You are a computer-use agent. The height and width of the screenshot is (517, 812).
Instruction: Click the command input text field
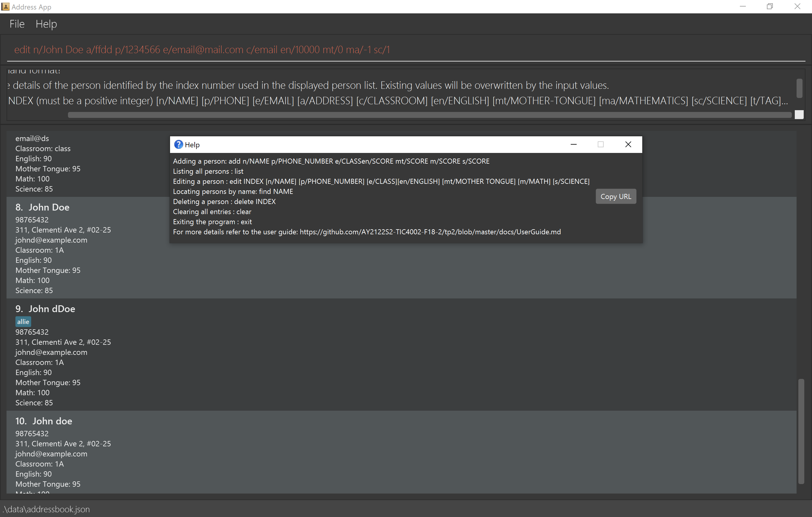tap(405, 50)
